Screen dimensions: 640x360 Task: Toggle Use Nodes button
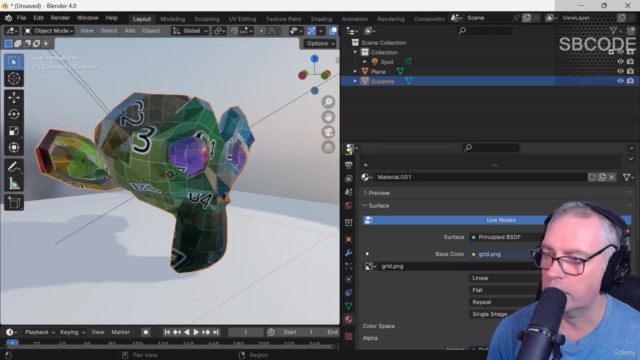click(497, 220)
